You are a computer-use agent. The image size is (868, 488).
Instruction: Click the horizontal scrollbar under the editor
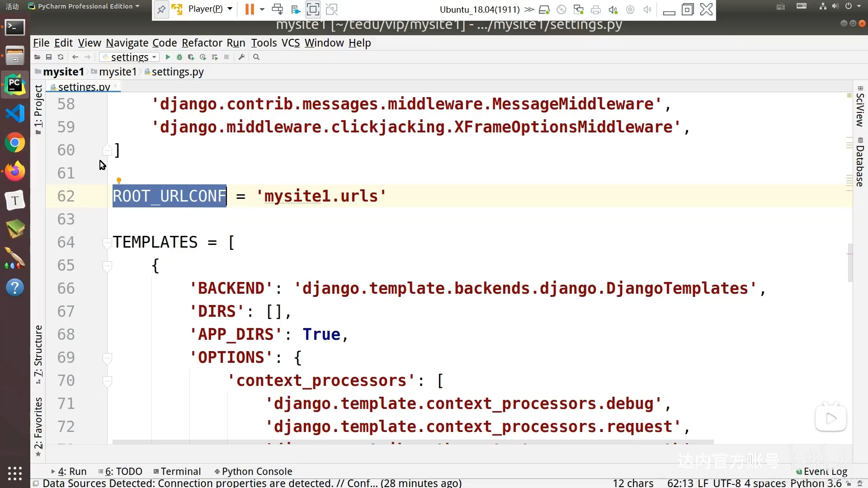(x=412, y=442)
